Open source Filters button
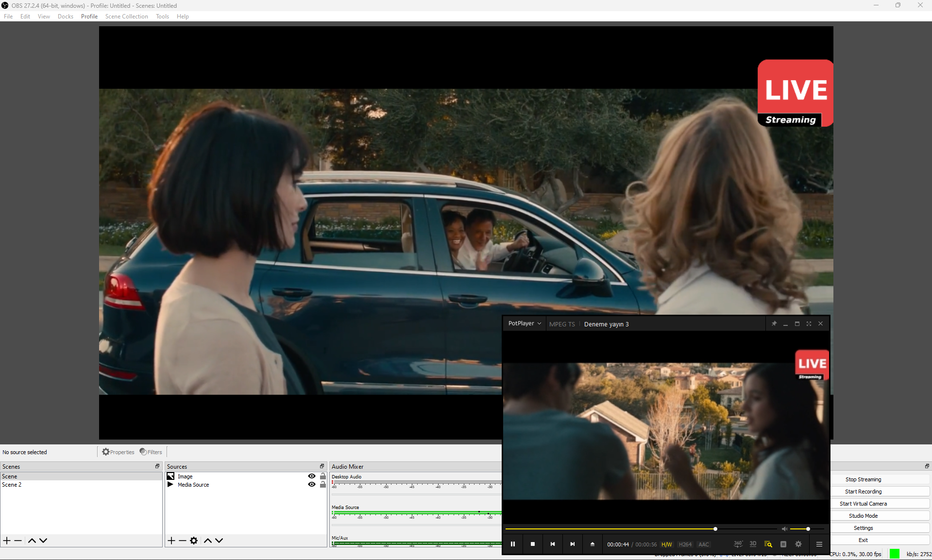 pyautogui.click(x=151, y=452)
